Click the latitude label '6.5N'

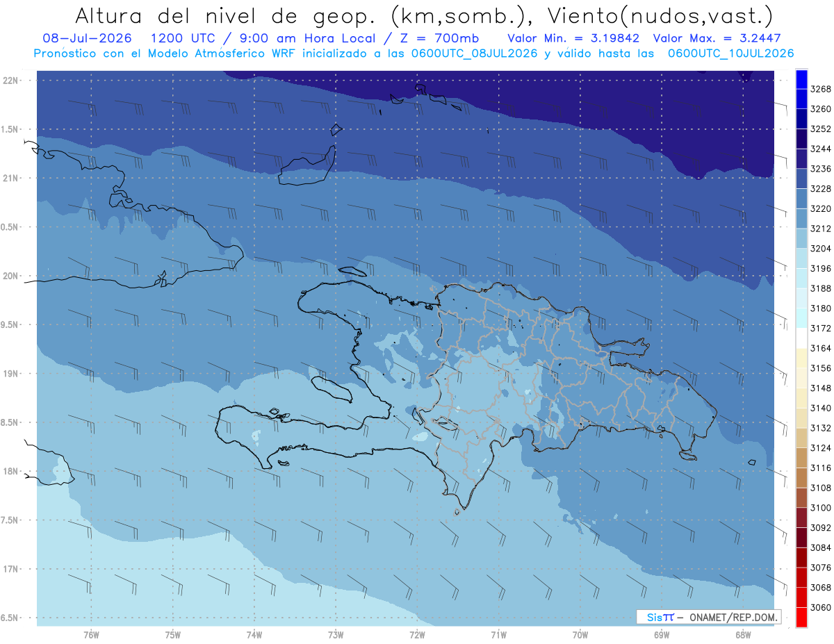10,618
